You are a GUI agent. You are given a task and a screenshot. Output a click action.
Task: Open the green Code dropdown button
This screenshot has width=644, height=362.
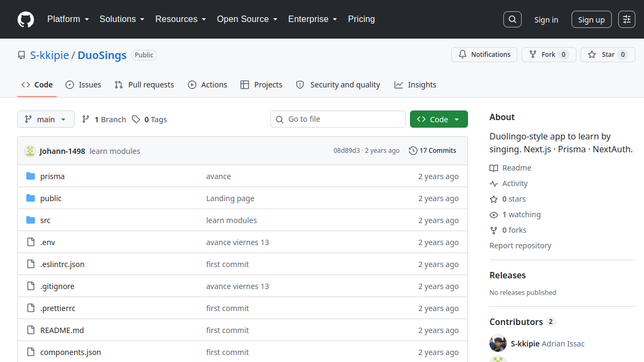pos(439,119)
